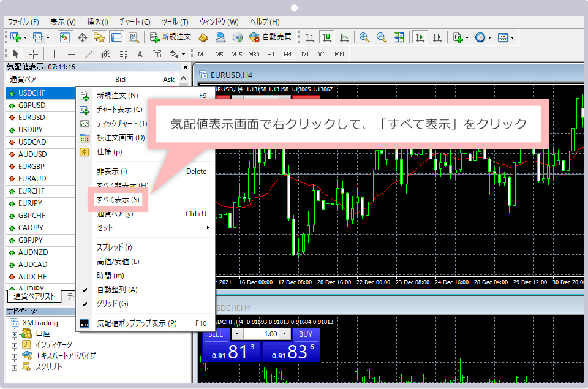Click the tile windows icon

[x=399, y=37]
